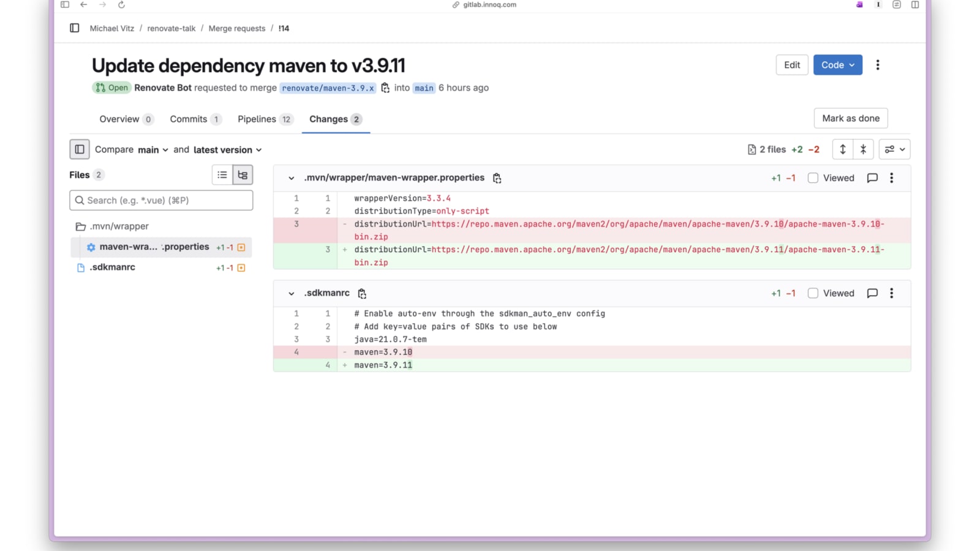Image resolution: width=980 pixels, height=551 pixels.
Task: Switch to the Commits tab
Action: click(x=195, y=119)
